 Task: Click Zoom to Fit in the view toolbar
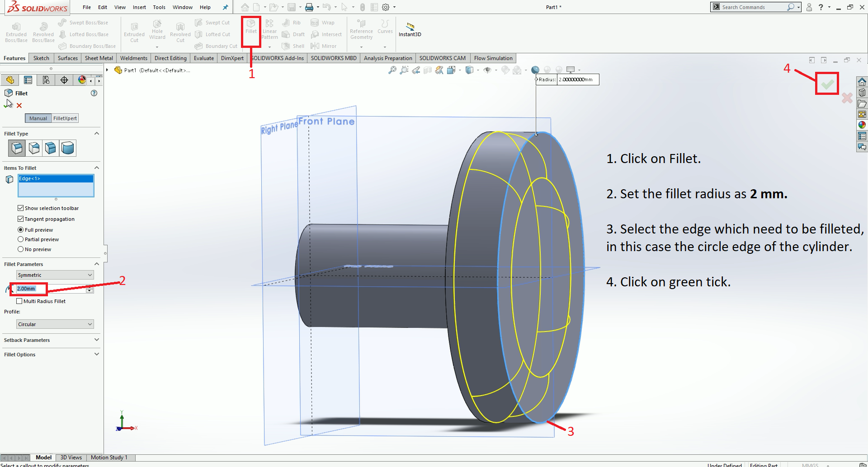(x=392, y=70)
